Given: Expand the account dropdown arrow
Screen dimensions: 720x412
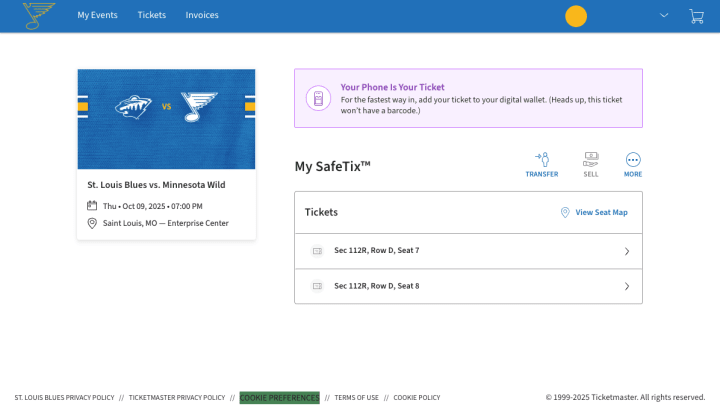Looking at the screenshot, I should (x=664, y=15).
